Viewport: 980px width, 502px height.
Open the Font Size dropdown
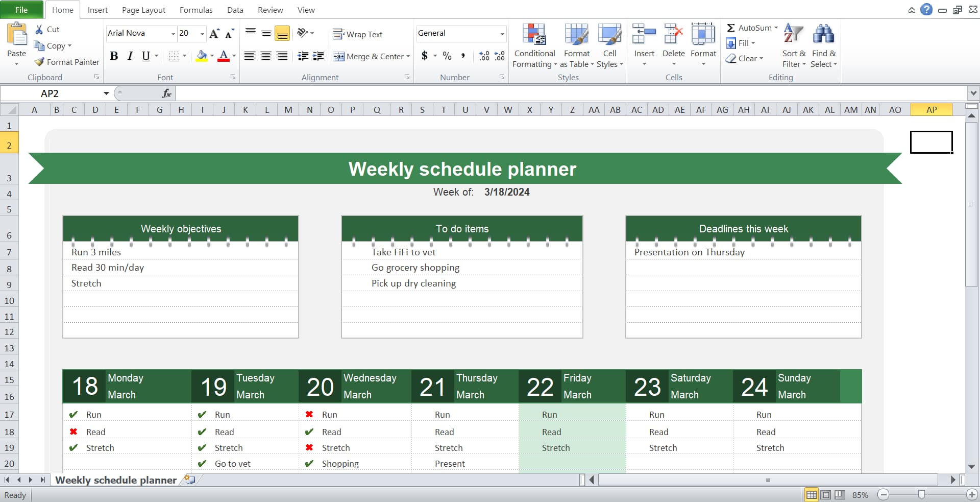[x=201, y=33]
